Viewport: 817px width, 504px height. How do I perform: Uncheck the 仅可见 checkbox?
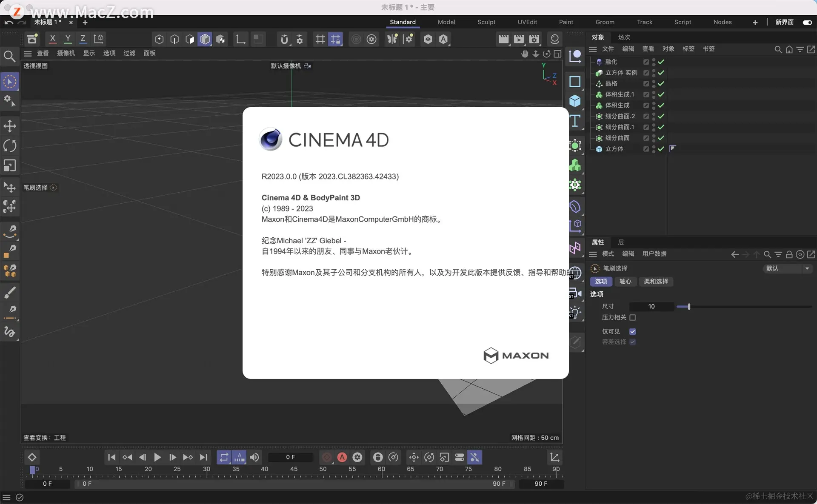(x=633, y=331)
